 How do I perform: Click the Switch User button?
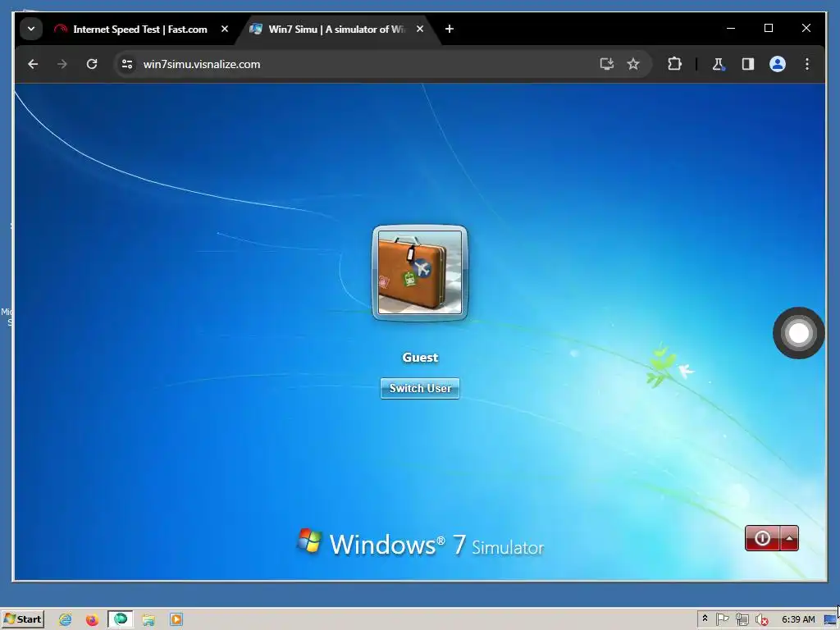pyautogui.click(x=419, y=388)
